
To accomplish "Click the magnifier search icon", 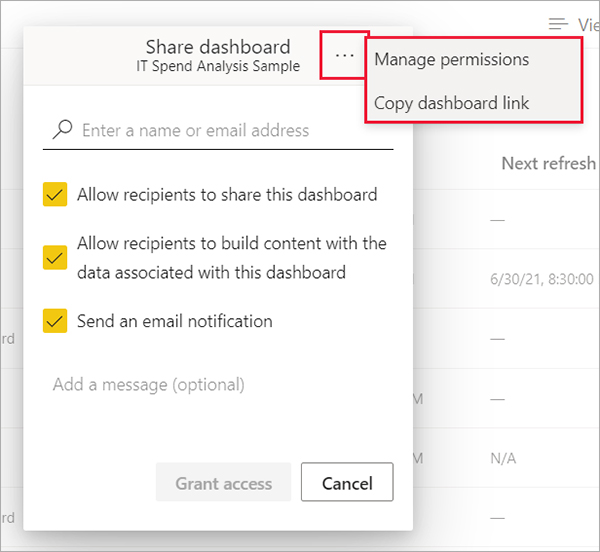I will tap(63, 130).
